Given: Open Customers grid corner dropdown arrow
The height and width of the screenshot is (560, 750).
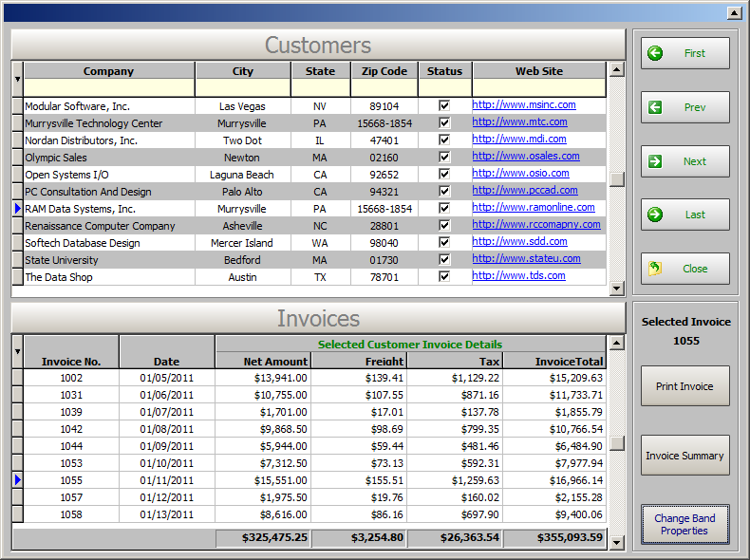Looking at the screenshot, I should [x=17, y=79].
